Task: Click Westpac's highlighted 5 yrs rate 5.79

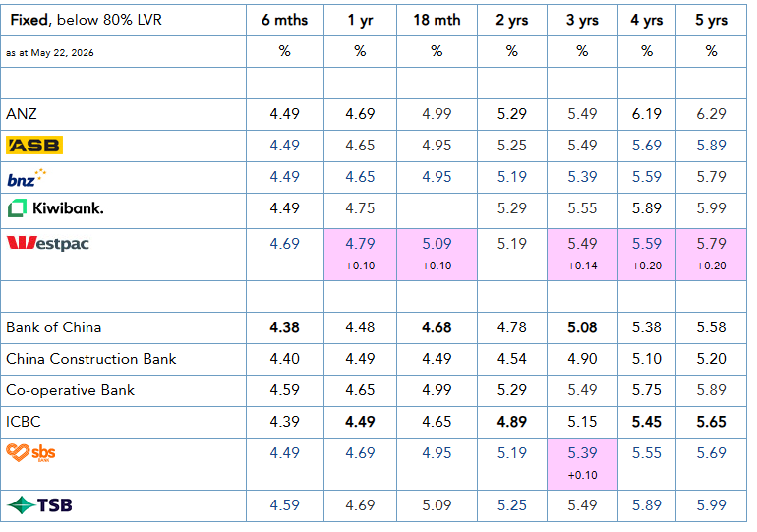Action: [x=711, y=243]
